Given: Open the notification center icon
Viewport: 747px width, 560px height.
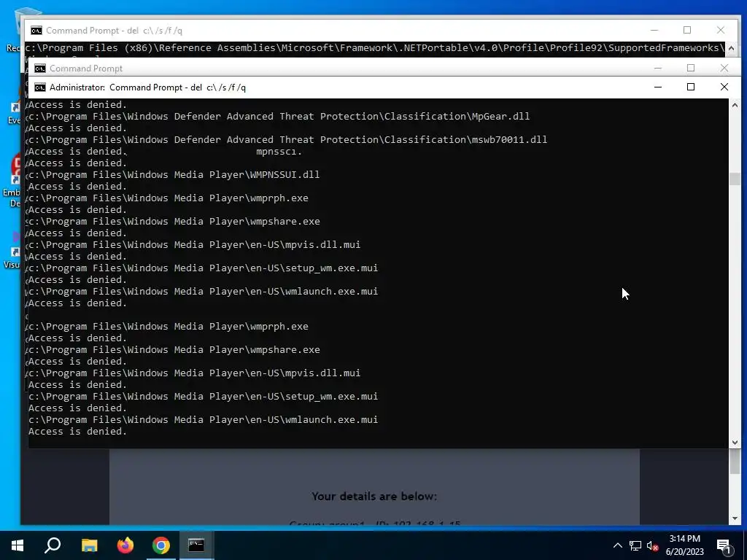Looking at the screenshot, I should (724, 546).
